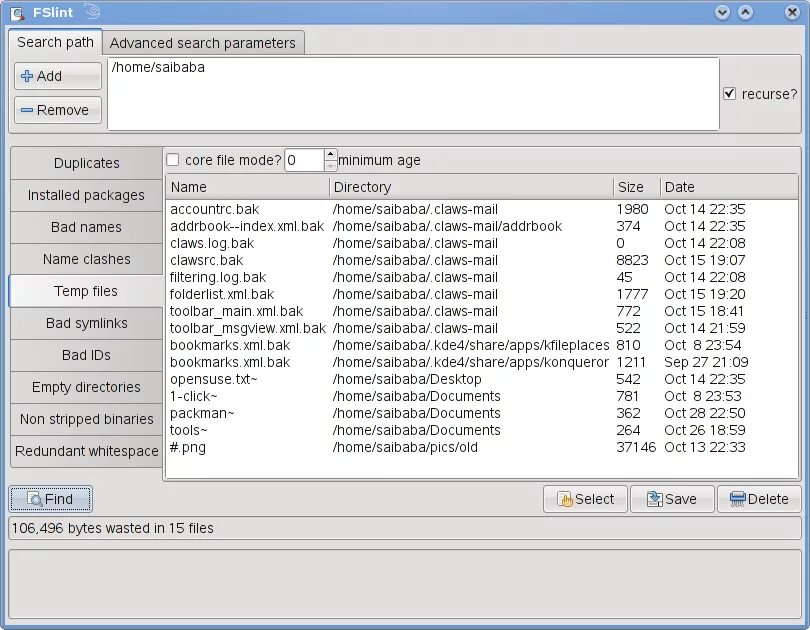Select the tools~ row
The width and height of the screenshot is (810, 630).
[481, 431]
